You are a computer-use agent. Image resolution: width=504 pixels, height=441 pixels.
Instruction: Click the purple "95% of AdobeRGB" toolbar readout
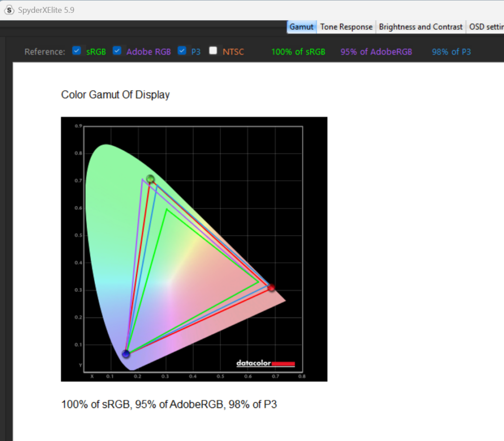[x=376, y=52]
